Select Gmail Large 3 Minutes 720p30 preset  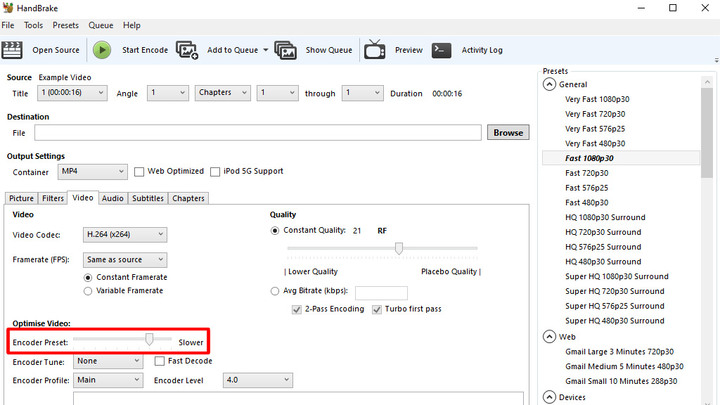pos(619,352)
